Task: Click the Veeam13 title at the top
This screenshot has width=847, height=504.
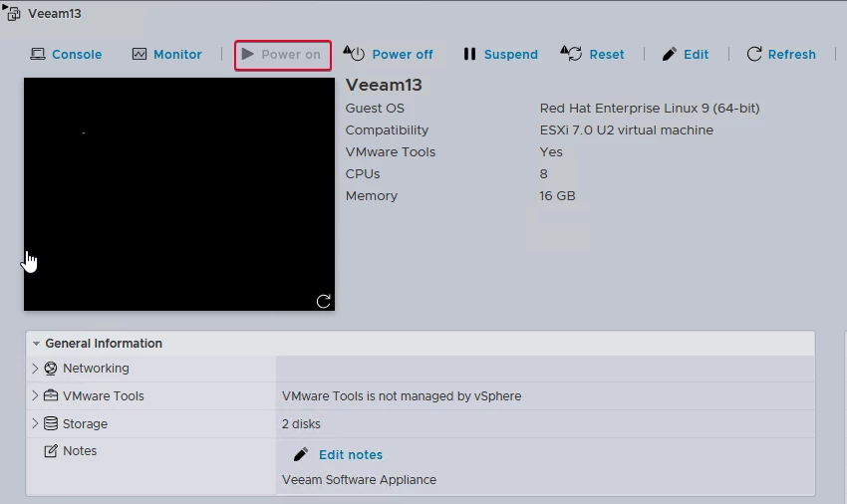Action: click(55, 14)
